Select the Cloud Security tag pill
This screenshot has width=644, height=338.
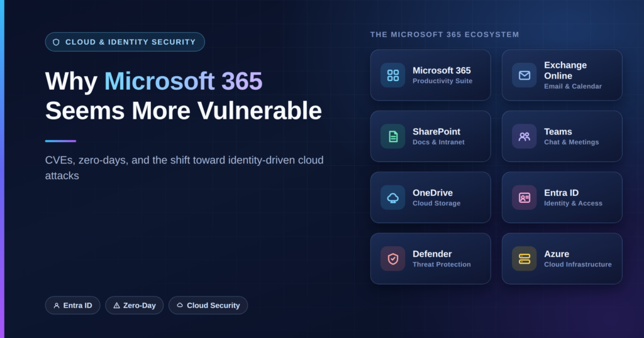click(x=208, y=305)
